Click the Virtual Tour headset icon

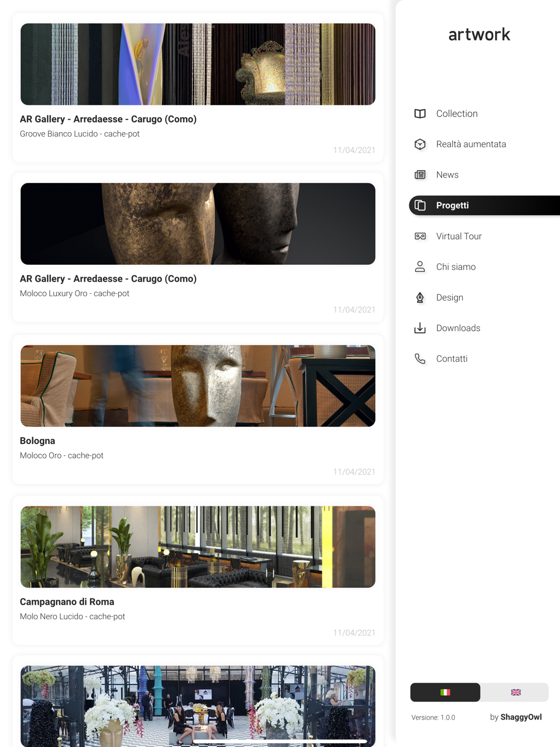click(x=420, y=236)
